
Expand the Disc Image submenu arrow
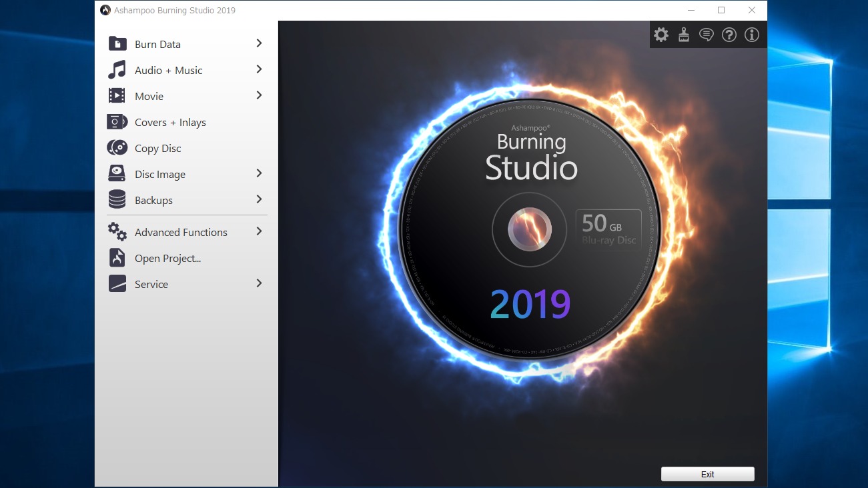coord(259,173)
